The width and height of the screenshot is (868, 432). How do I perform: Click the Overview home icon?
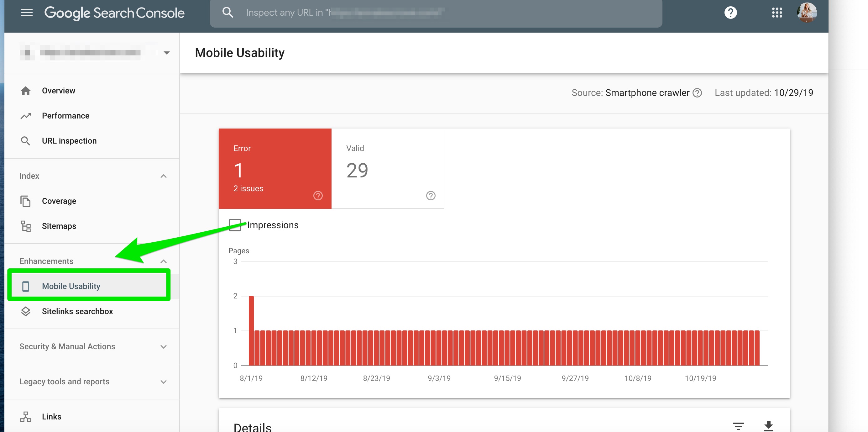(26, 91)
